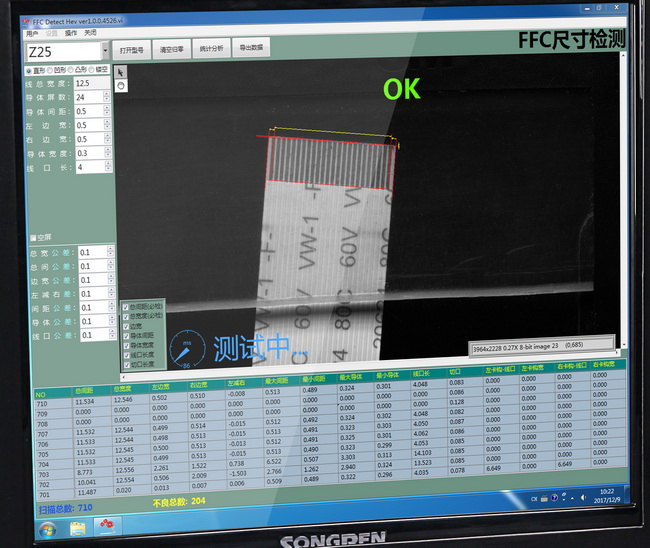Open the file explorer icon on the taskbar
This screenshot has width=650, height=548.
[78, 528]
